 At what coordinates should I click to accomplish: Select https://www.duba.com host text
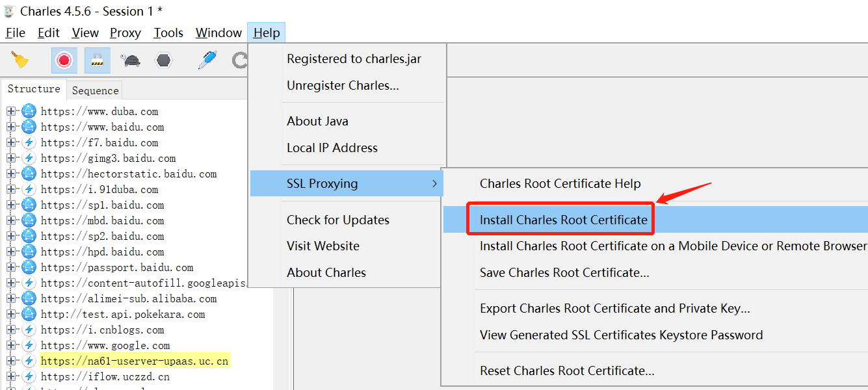(99, 111)
